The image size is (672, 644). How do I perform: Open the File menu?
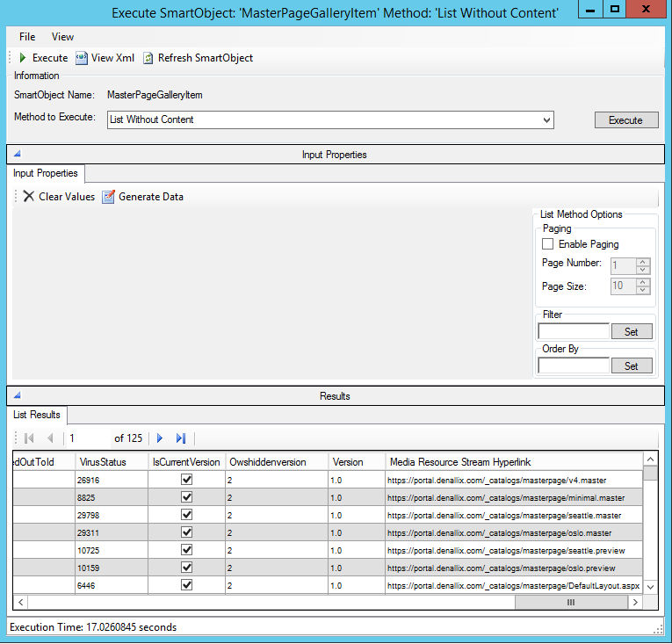point(27,37)
